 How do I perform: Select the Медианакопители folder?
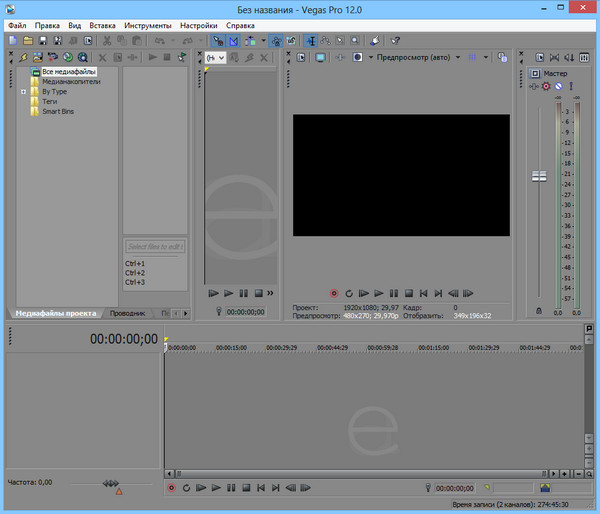pos(70,82)
